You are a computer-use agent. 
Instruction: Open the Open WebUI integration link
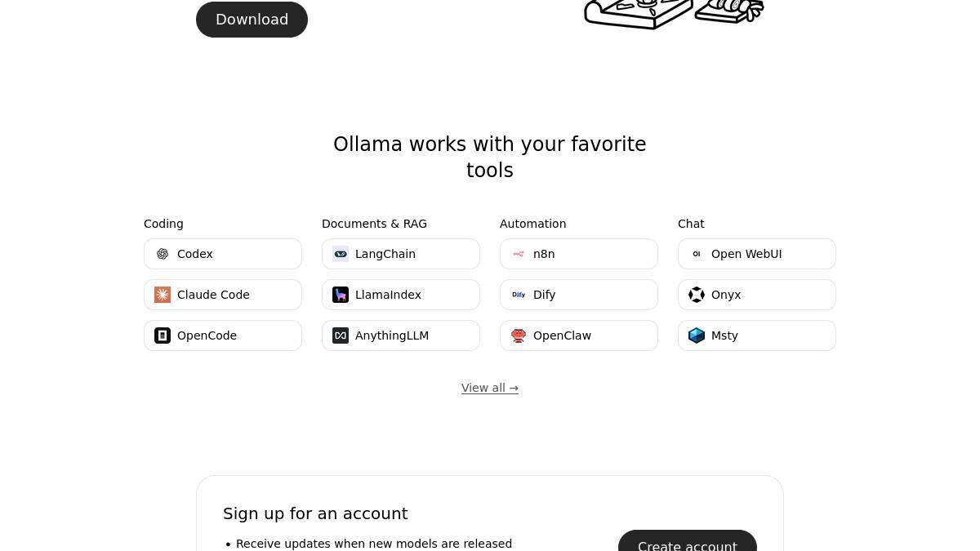756,254
